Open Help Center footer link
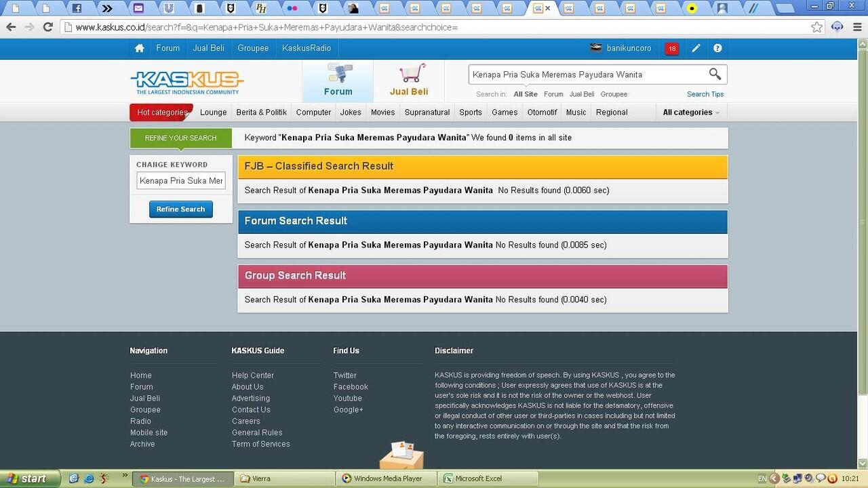The image size is (868, 488). 253,375
